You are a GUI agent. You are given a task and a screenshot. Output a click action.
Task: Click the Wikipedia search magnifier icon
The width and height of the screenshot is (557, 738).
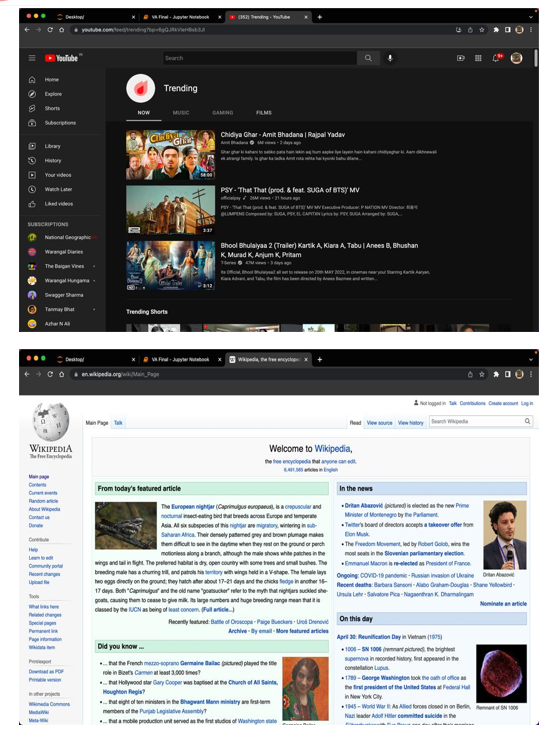(x=528, y=421)
